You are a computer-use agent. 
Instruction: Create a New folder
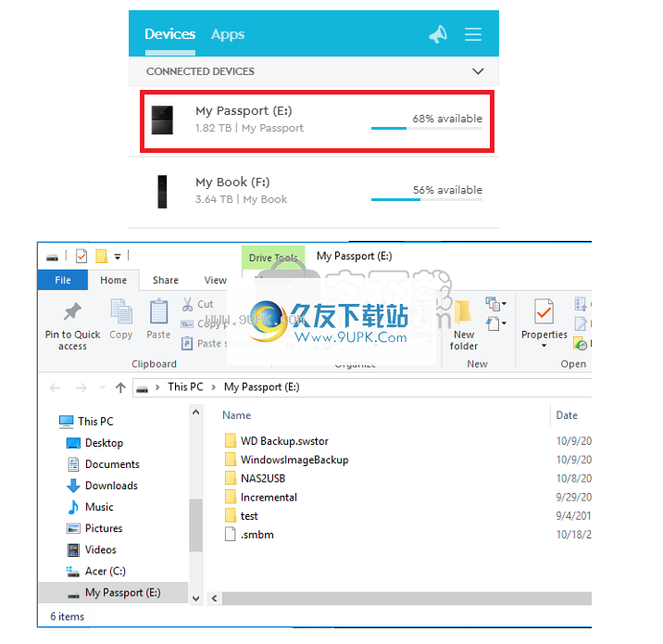(x=463, y=325)
